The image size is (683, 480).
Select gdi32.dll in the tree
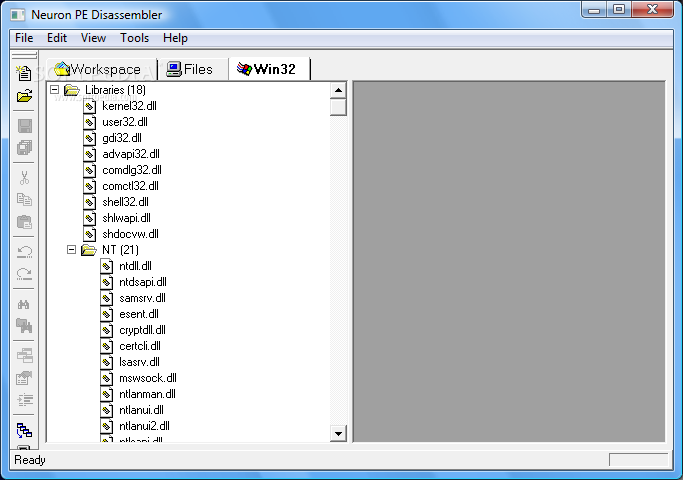click(x=122, y=138)
